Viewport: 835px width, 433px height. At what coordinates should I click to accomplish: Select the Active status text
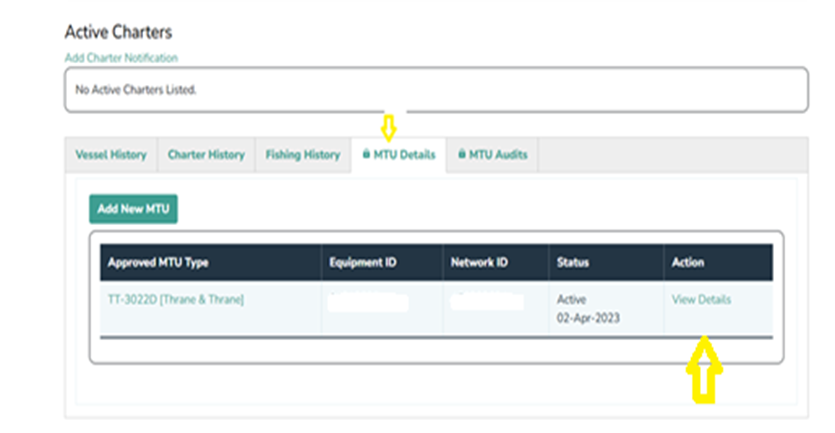pos(571,299)
